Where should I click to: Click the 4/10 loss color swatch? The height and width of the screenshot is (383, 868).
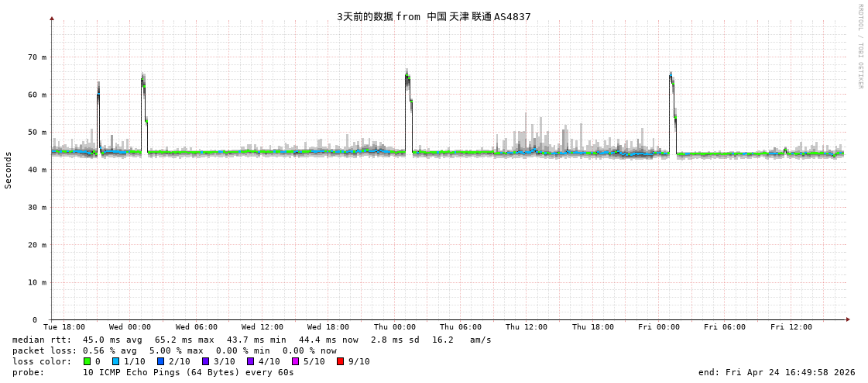coord(251,361)
